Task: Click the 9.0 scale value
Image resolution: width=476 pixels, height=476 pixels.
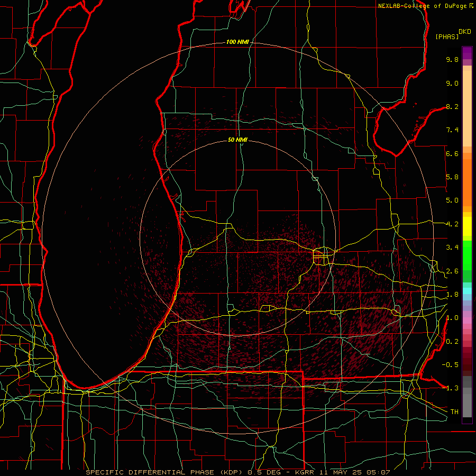Action: click(452, 83)
